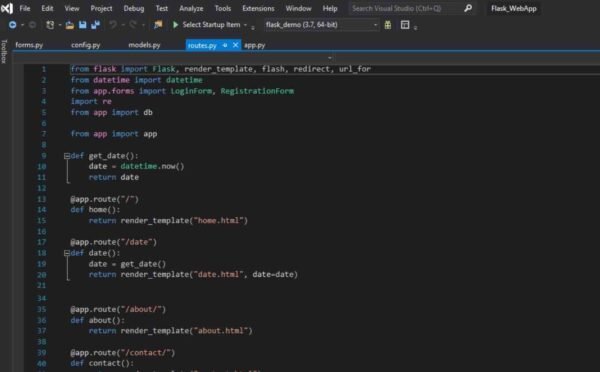Click "datetime.now()" on line 10
The width and height of the screenshot is (600, 372).
pyautogui.click(x=152, y=166)
